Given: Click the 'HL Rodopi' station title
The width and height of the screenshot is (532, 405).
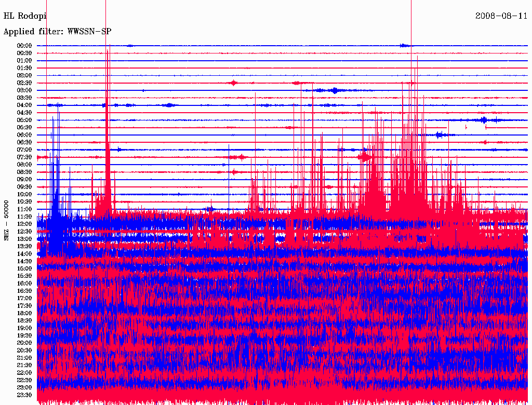Looking at the screenshot, I should coord(25,16).
